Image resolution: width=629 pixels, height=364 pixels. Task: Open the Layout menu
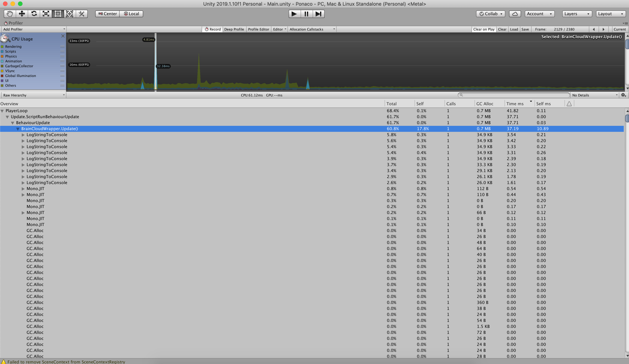610,14
